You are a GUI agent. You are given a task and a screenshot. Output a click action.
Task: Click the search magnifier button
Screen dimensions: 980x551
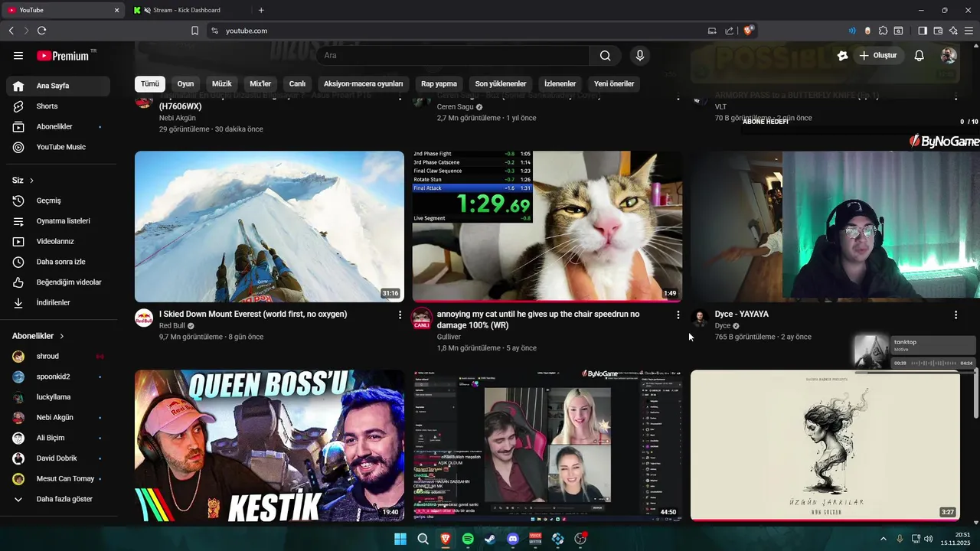(x=606, y=56)
